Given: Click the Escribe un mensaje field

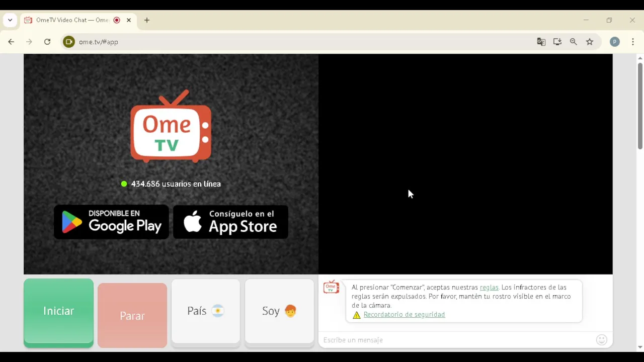Looking at the screenshot, I should (x=458, y=340).
